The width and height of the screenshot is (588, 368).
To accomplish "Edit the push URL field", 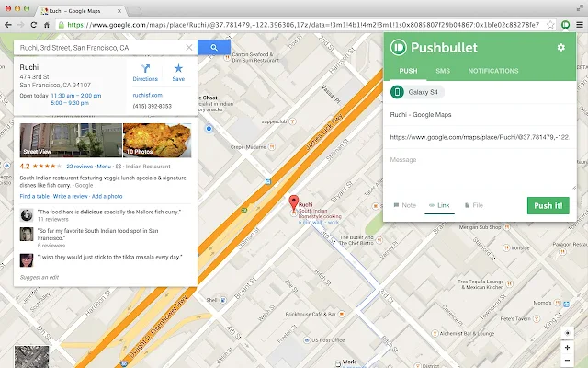I will pos(480,137).
